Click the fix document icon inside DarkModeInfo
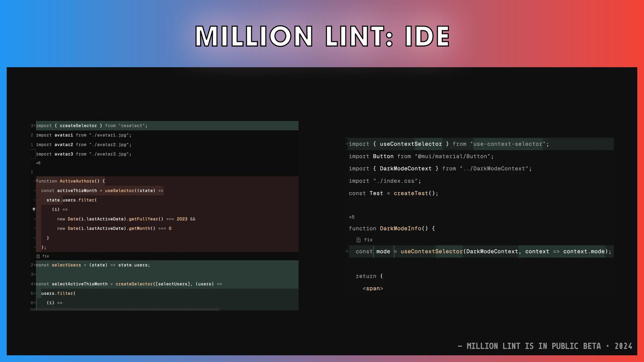The image size is (644, 362). point(359,240)
